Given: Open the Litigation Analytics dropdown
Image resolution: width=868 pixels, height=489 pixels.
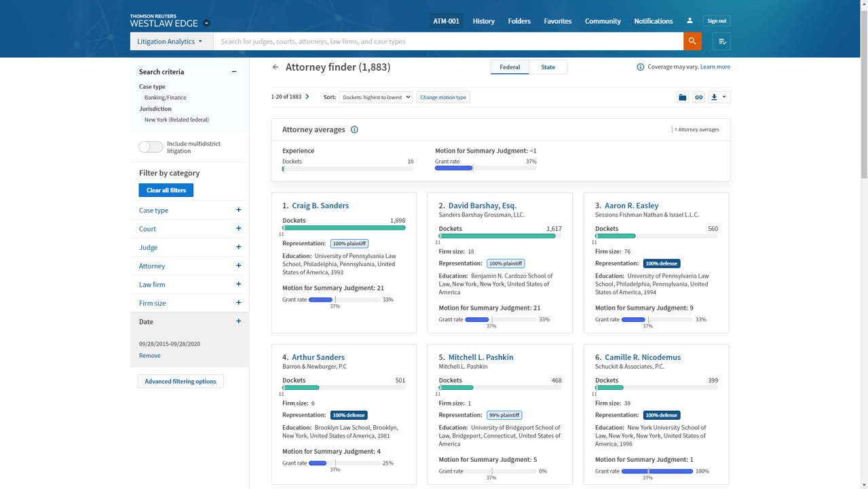Looking at the screenshot, I should (x=170, y=41).
